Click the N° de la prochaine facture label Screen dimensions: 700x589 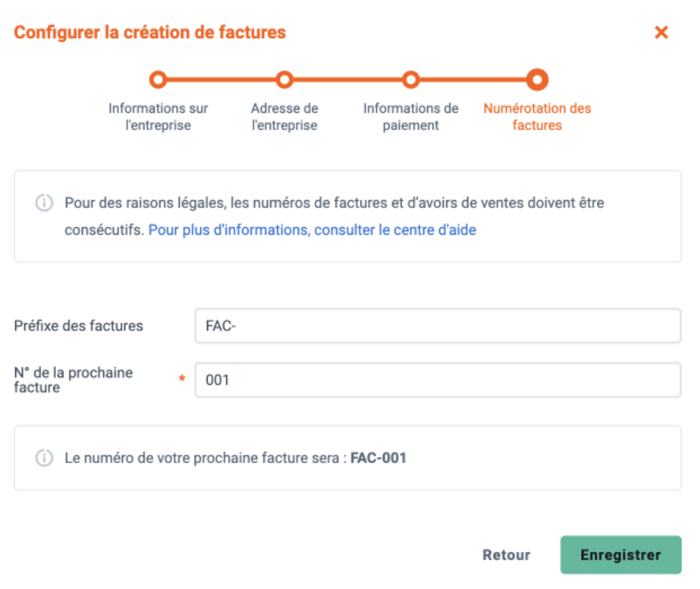coord(73,380)
